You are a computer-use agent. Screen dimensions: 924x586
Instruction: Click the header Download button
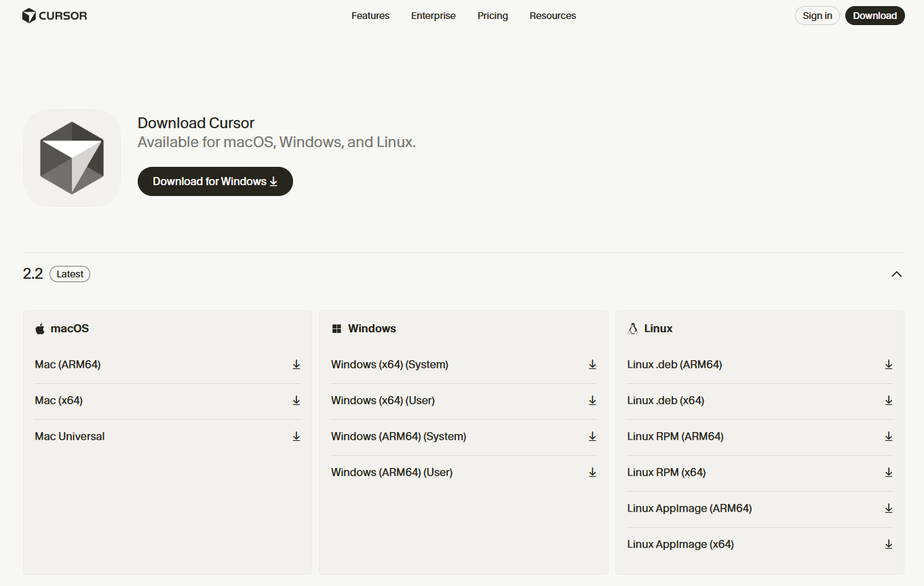point(875,16)
